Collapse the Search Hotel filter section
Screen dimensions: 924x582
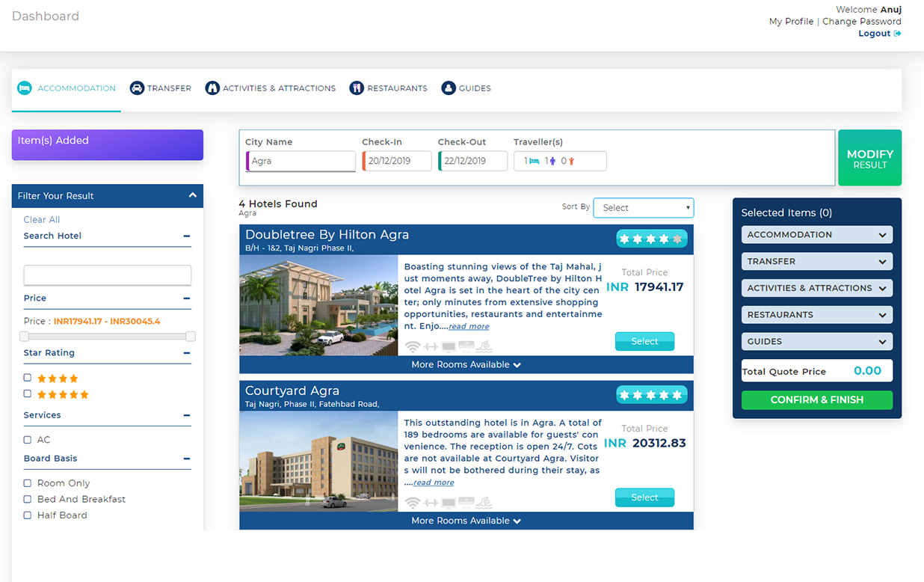(x=187, y=236)
